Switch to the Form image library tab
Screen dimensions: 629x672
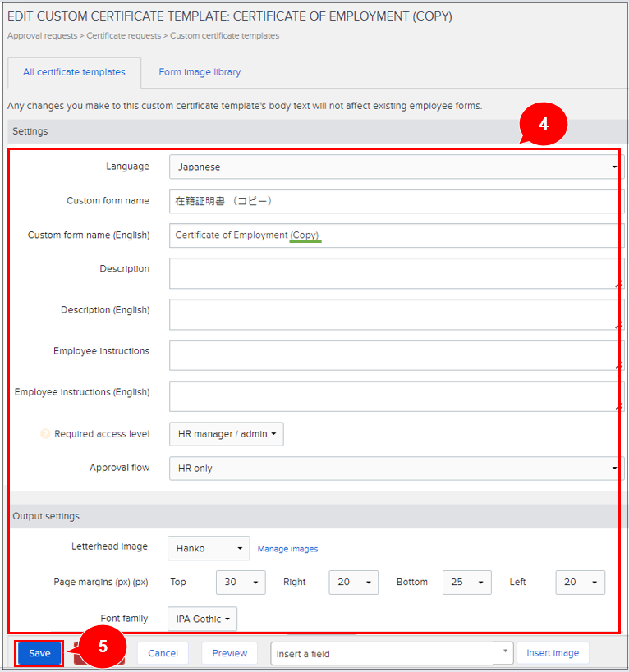coord(200,72)
